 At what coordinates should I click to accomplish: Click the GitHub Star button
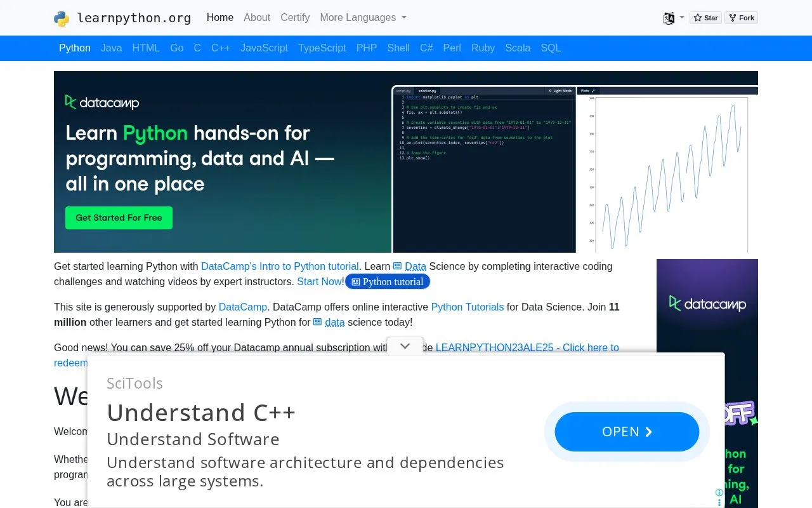pos(705,18)
